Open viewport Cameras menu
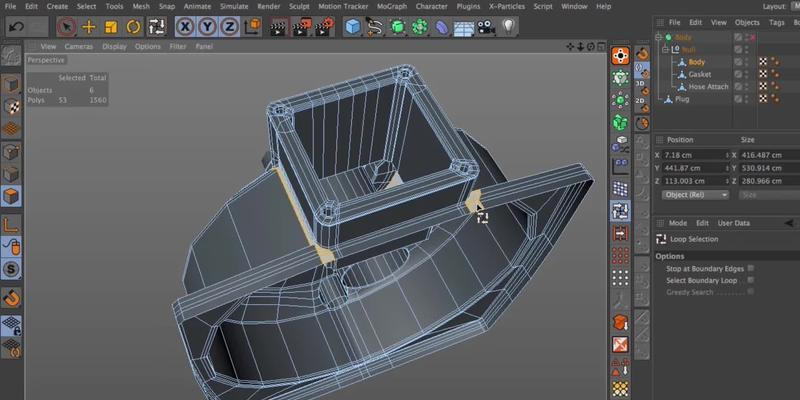 79,46
